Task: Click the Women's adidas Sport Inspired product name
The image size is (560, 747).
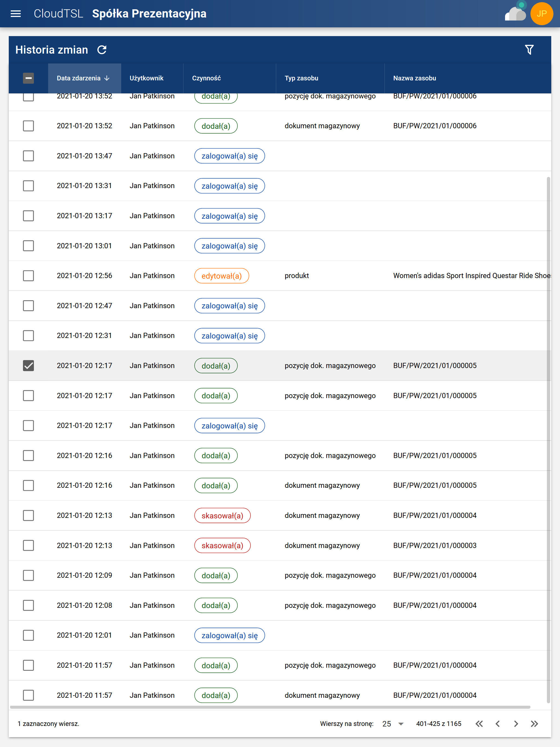Action: (472, 276)
